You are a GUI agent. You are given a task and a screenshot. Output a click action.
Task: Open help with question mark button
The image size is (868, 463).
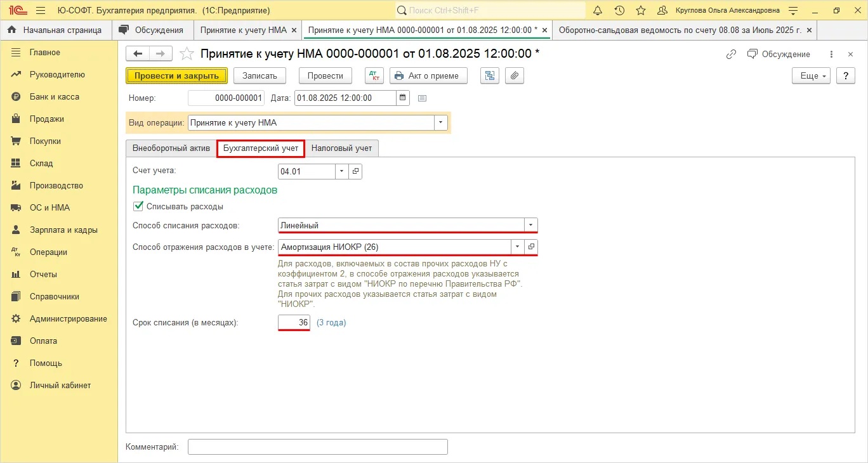tap(846, 75)
